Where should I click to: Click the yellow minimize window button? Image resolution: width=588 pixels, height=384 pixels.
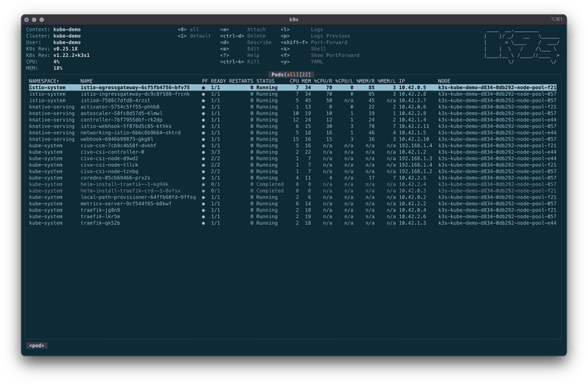(x=34, y=19)
